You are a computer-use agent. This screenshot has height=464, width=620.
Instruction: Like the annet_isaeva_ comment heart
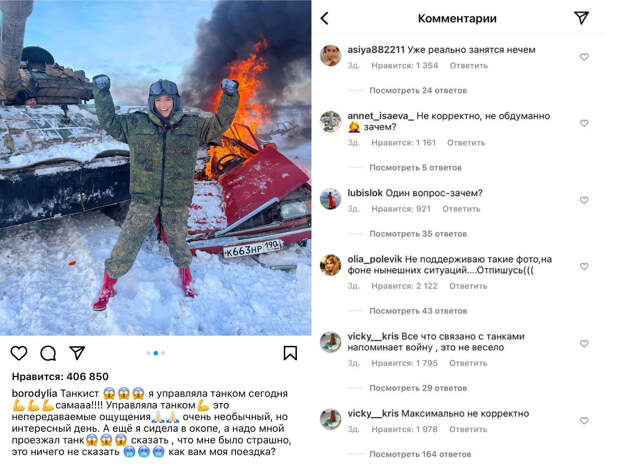pos(584,123)
